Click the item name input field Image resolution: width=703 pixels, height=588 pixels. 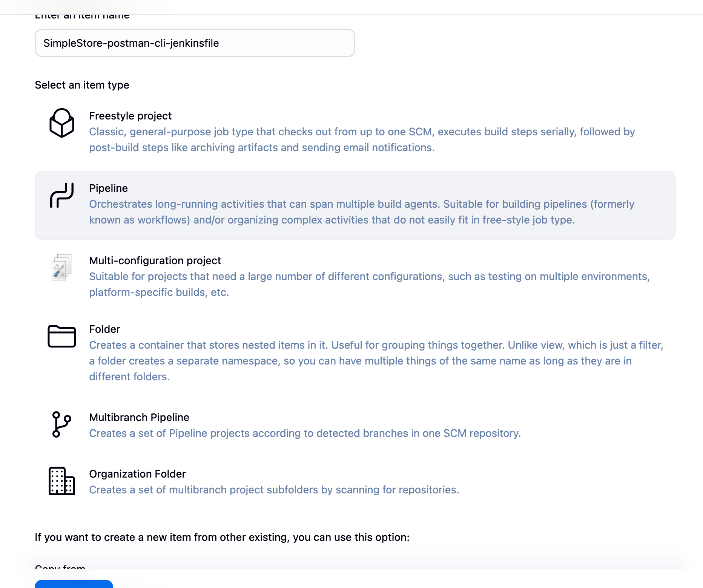[195, 43]
